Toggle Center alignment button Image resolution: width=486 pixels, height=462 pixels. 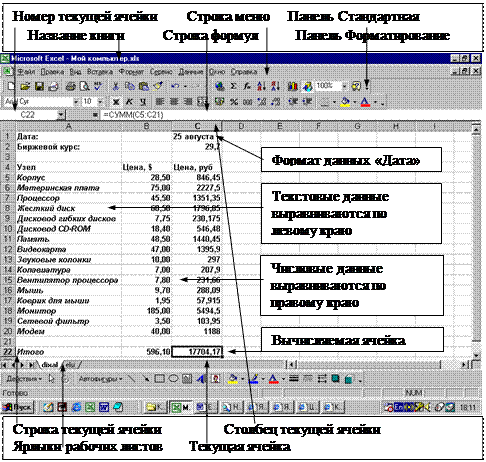tap(174, 102)
